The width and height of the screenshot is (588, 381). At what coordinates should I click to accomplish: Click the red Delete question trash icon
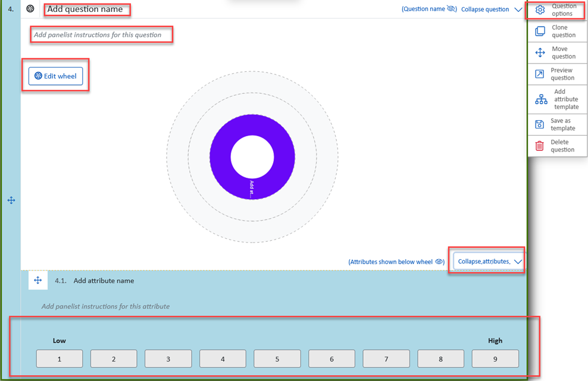pos(540,146)
